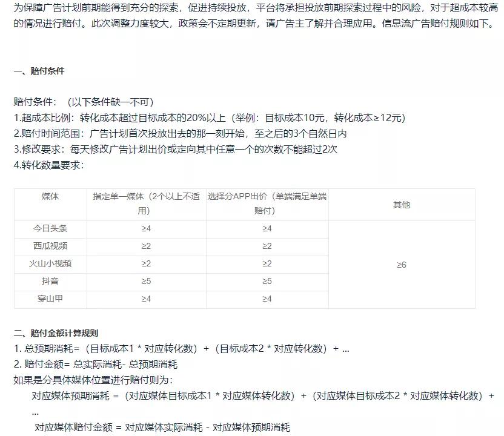Image resolution: width=504 pixels, height=436 pixels.
Task: Click 抖音's ≥5 under 指定单一媒体
Action: (x=146, y=282)
